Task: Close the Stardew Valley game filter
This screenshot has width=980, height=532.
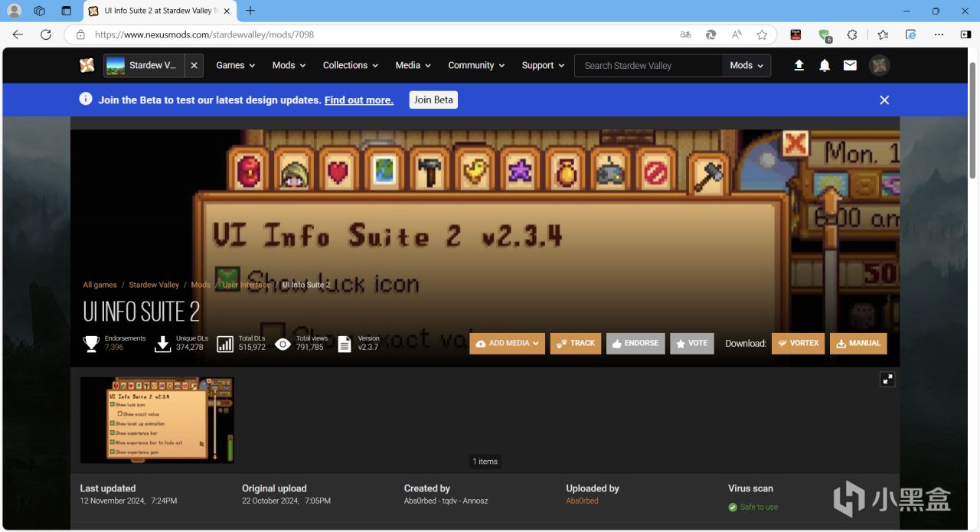Action: (194, 65)
